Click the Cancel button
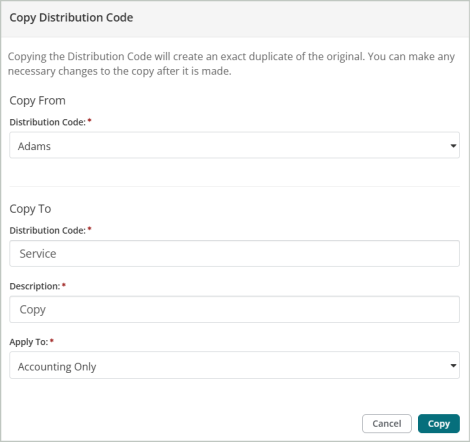Image resolution: width=470 pixels, height=442 pixels. pyautogui.click(x=387, y=424)
